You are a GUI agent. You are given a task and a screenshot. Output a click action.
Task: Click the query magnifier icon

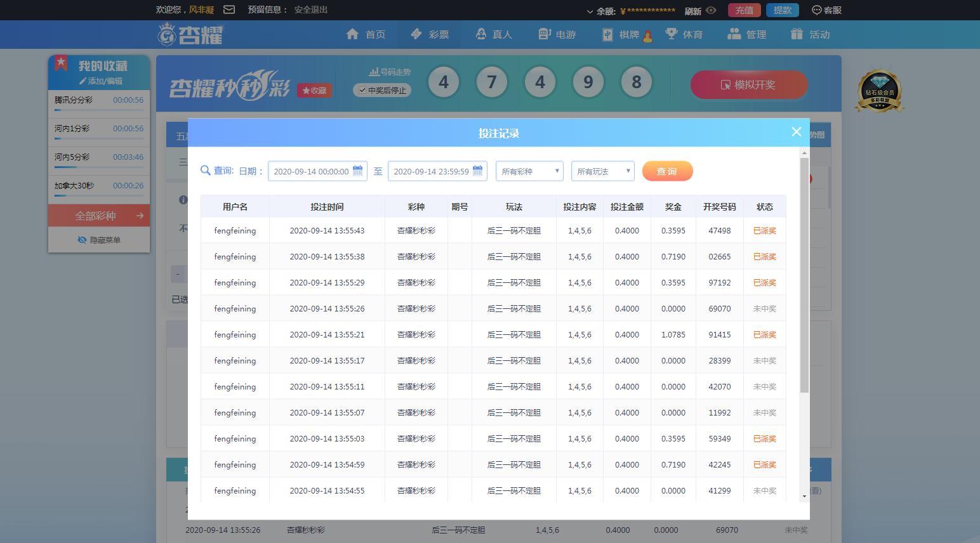[205, 171]
